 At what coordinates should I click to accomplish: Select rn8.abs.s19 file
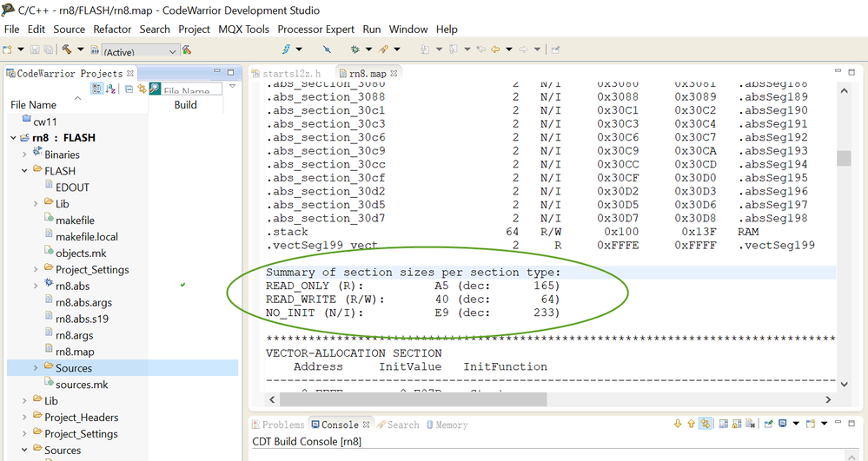click(x=82, y=319)
